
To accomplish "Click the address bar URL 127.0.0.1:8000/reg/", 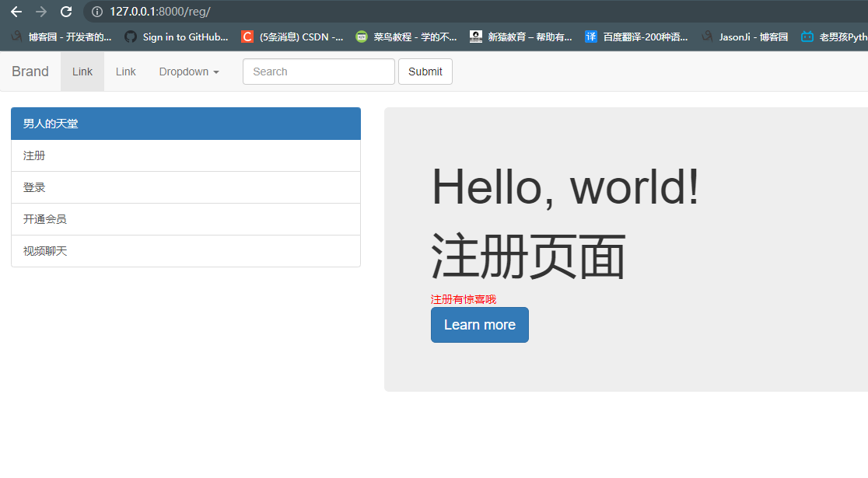I will (x=160, y=12).
